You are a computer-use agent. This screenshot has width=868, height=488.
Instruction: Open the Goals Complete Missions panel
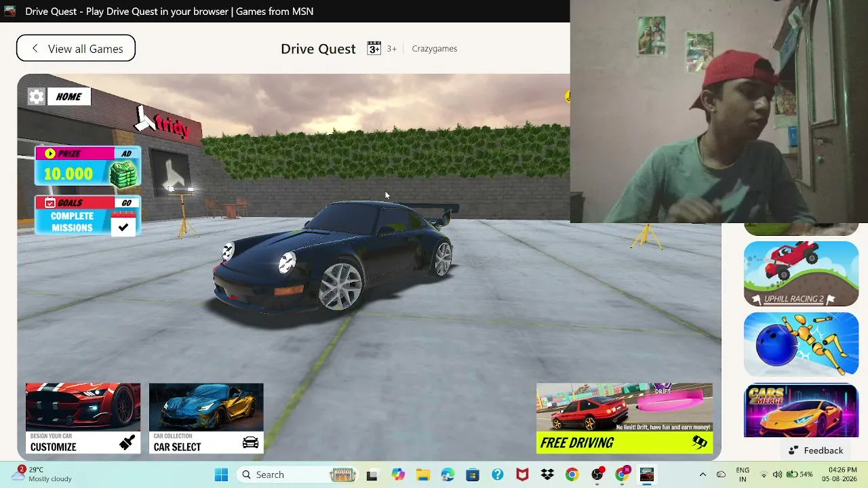pos(87,216)
